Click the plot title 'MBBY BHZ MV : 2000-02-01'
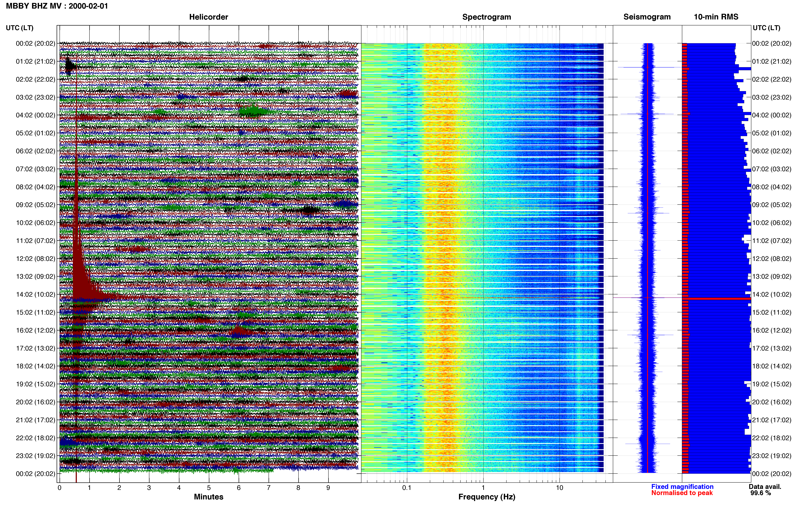812x508 pixels. pyautogui.click(x=57, y=6)
